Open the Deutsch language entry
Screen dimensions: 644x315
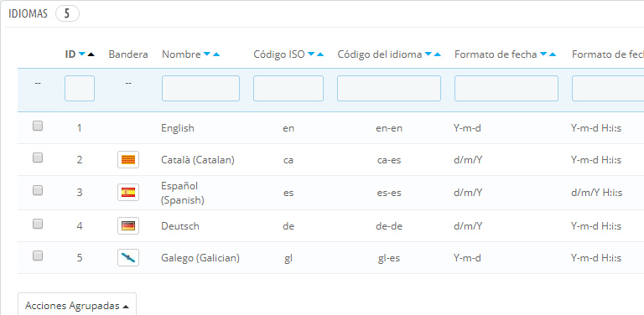180,226
